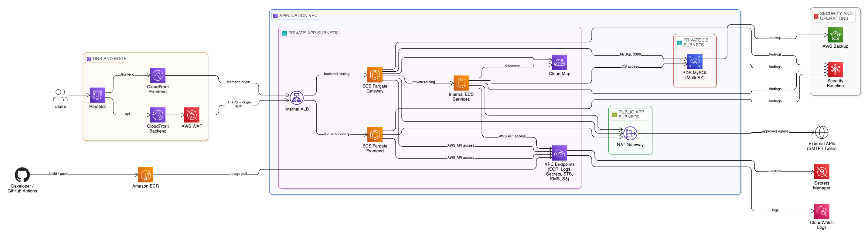This screenshot has height=234, width=868.
Task: Select the Secrets Manager icon
Action: click(822, 172)
